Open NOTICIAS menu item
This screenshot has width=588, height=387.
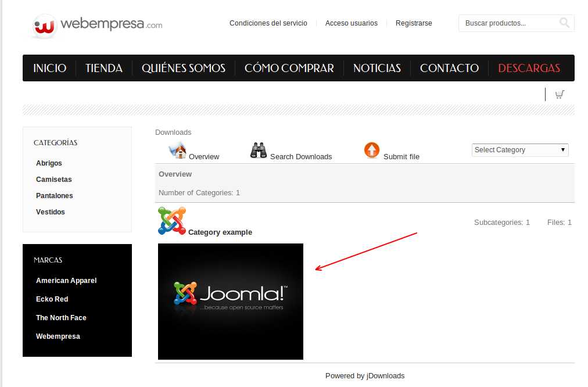tap(377, 68)
